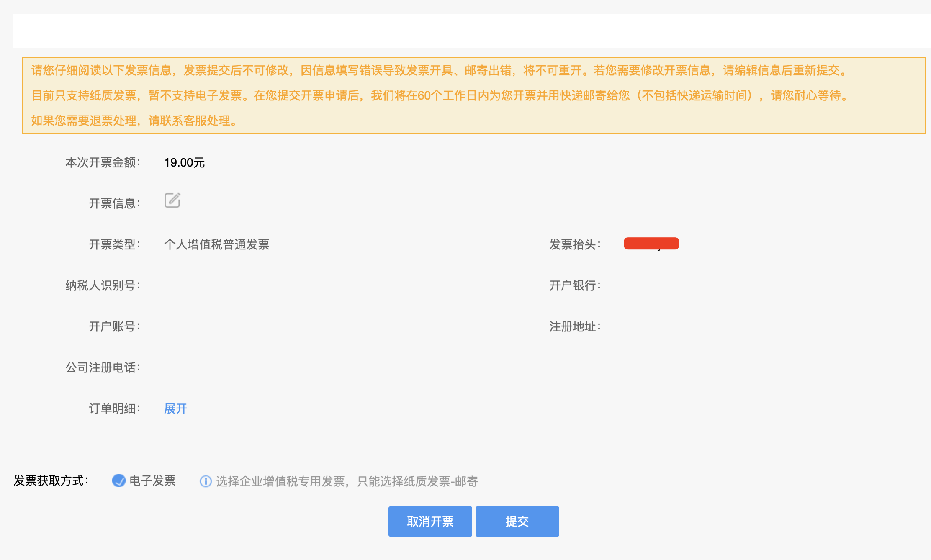The width and height of the screenshot is (931, 560).
Task: Expand 订单明细 via the 展开 link
Action: point(175,408)
